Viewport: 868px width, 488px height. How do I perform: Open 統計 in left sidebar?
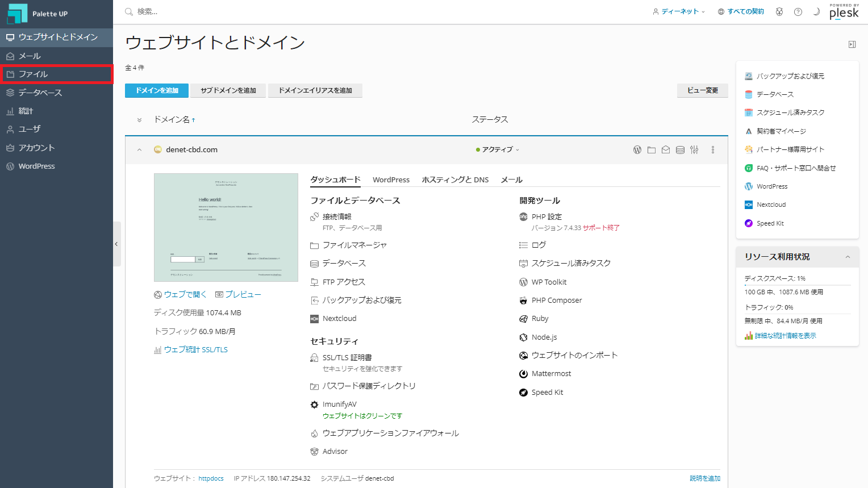(57, 111)
